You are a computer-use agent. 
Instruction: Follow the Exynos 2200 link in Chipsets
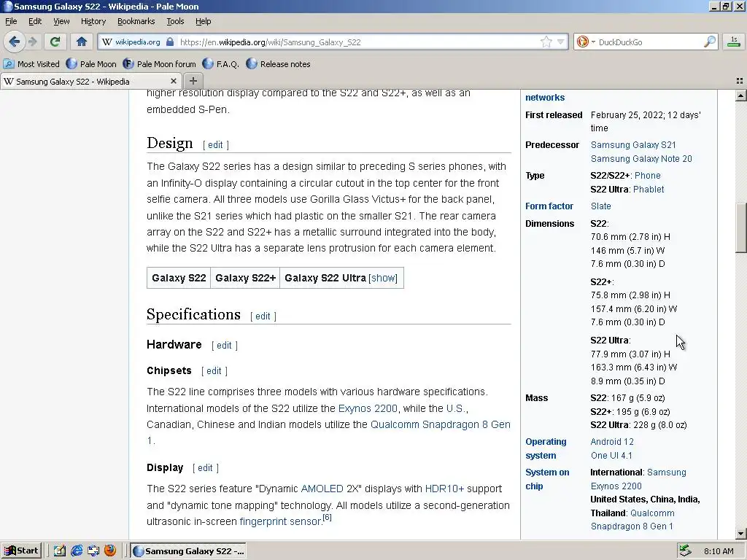tap(368, 408)
